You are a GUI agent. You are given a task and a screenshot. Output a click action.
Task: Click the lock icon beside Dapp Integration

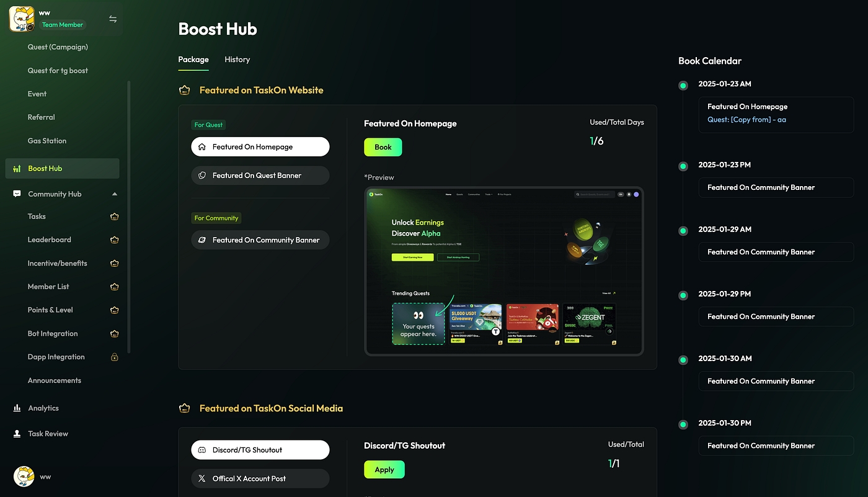click(114, 357)
